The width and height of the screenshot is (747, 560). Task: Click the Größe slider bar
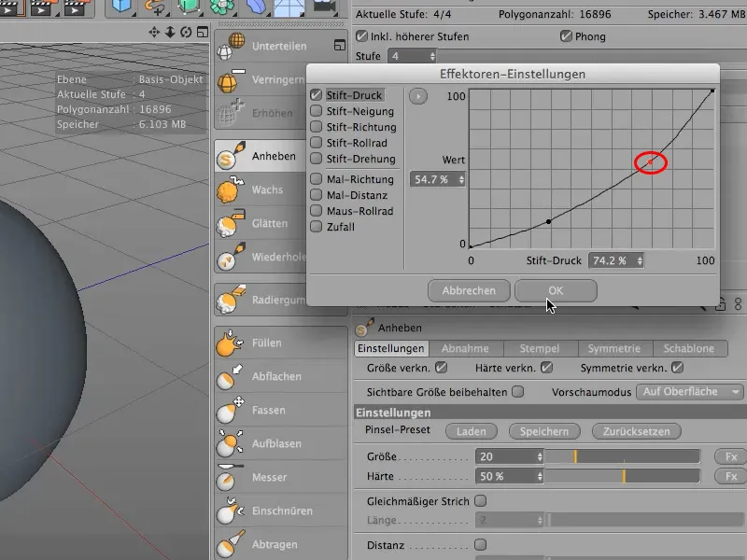coord(622,456)
